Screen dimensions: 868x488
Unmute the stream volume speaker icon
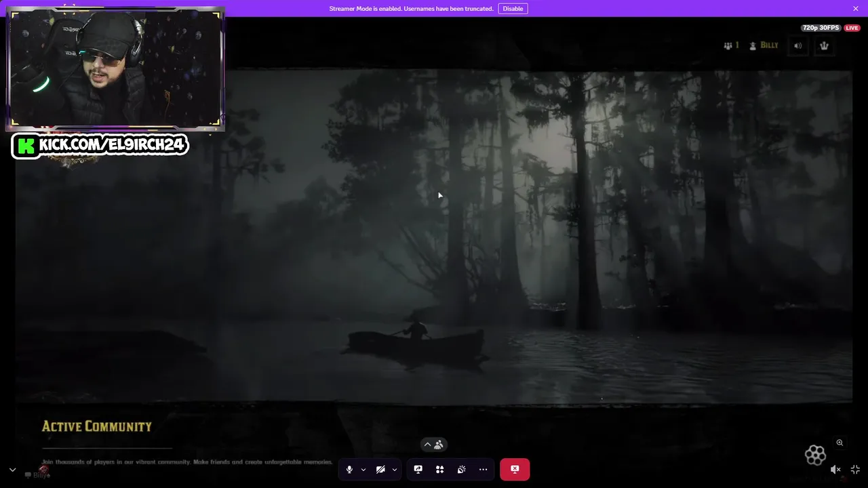click(x=835, y=469)
